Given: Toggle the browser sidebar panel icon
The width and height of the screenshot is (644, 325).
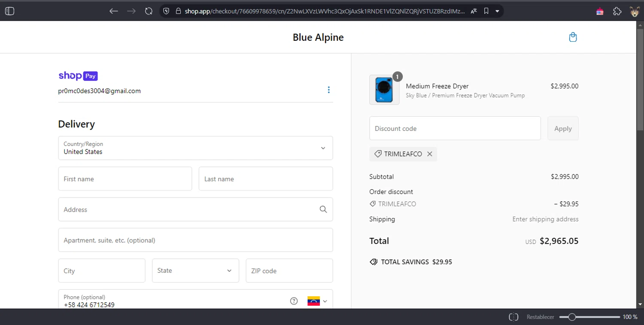Looking at the screenshot, I should (9, 11).
